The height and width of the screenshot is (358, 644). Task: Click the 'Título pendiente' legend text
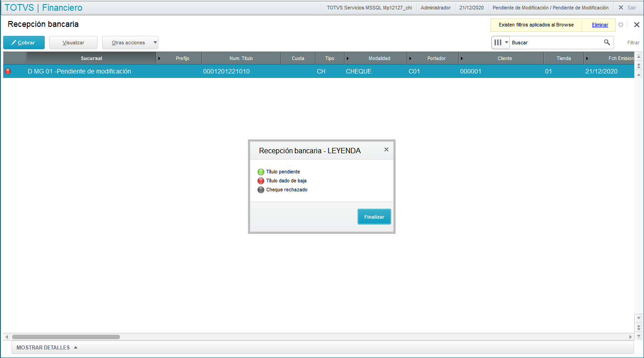pos(283,172)
